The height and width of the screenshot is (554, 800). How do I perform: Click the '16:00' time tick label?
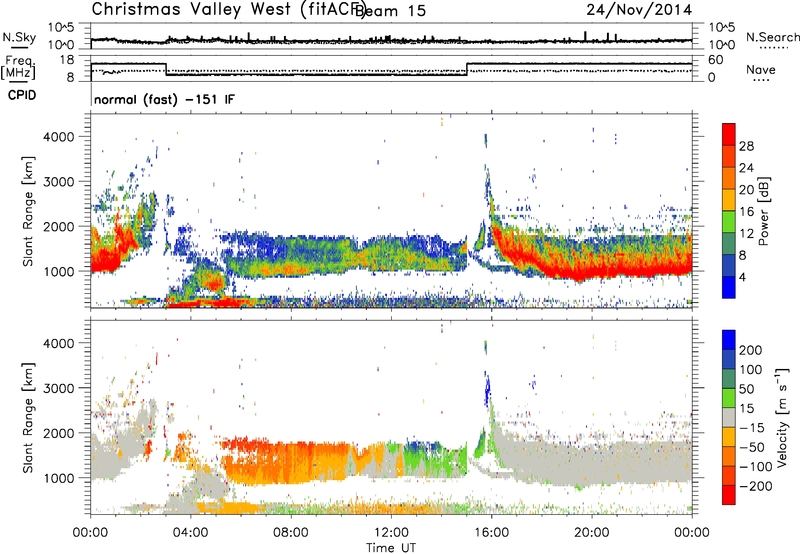(x=491, y=533)
